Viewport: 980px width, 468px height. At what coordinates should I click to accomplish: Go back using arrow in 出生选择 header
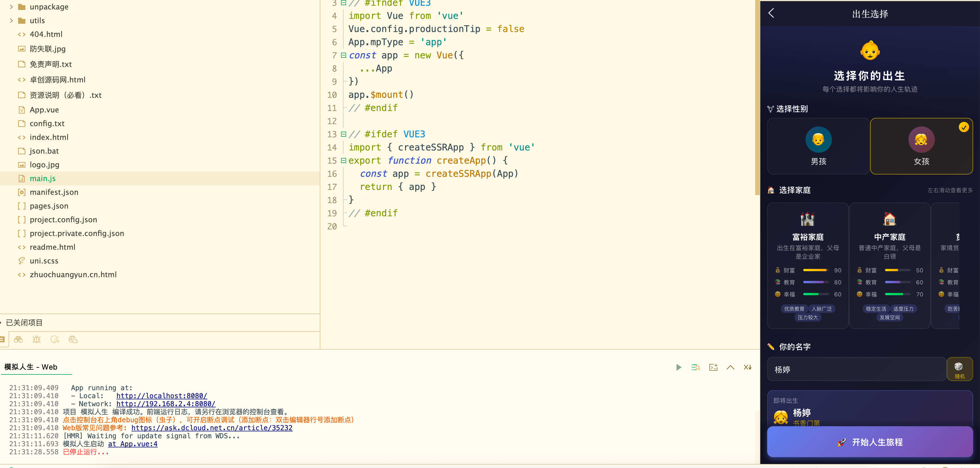771,13
